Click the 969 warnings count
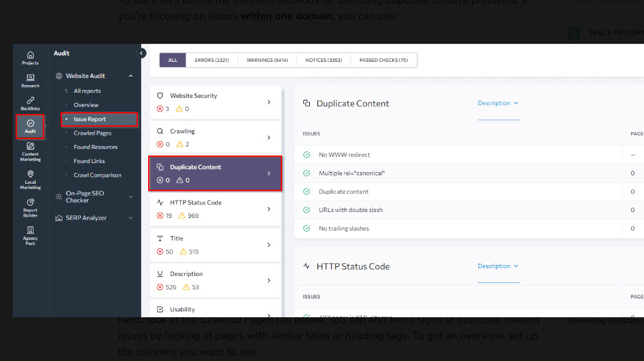Viewport: 644px width, 361px height. click(193, 216)
